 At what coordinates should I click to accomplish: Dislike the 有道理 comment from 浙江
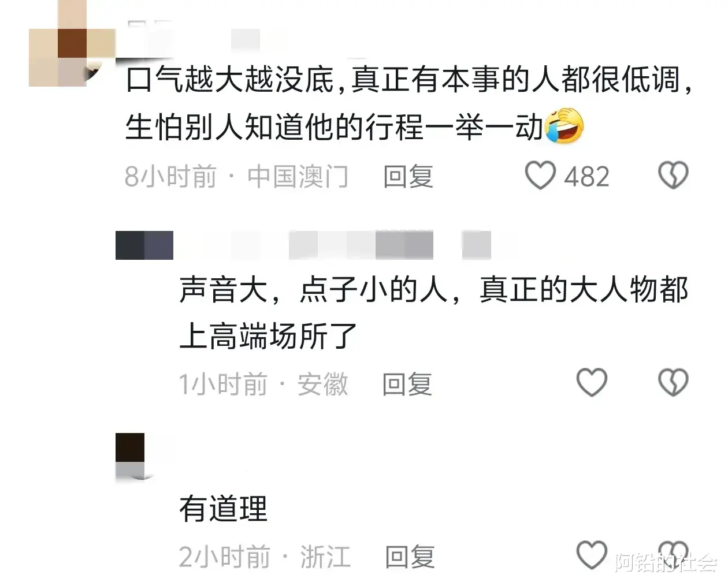pos(673,555)
